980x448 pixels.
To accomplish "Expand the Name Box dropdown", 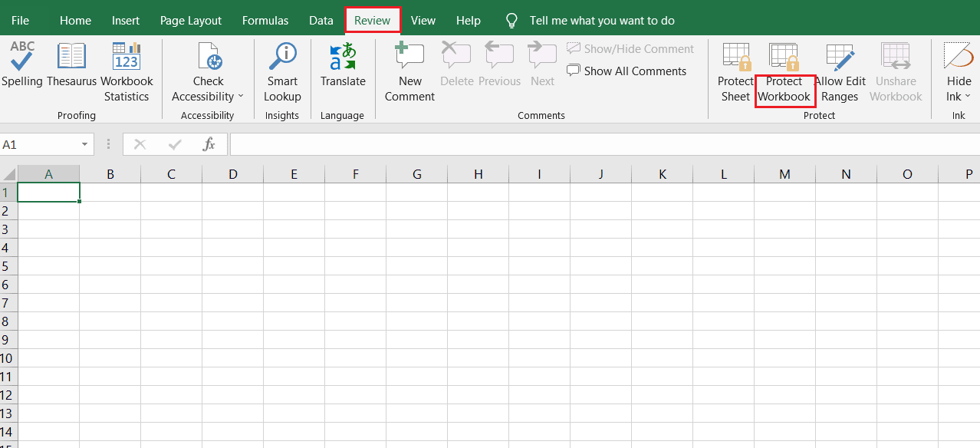I will click(x=84, y=144).
